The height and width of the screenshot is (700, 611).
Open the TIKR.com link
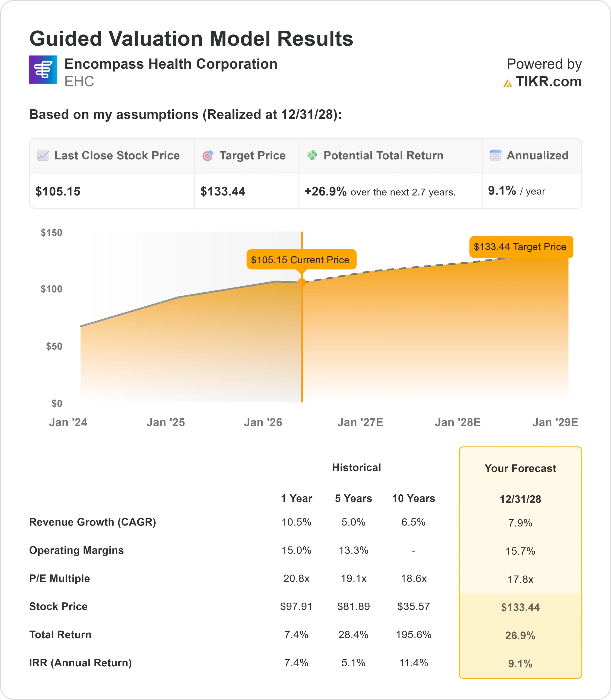[548, 82]
